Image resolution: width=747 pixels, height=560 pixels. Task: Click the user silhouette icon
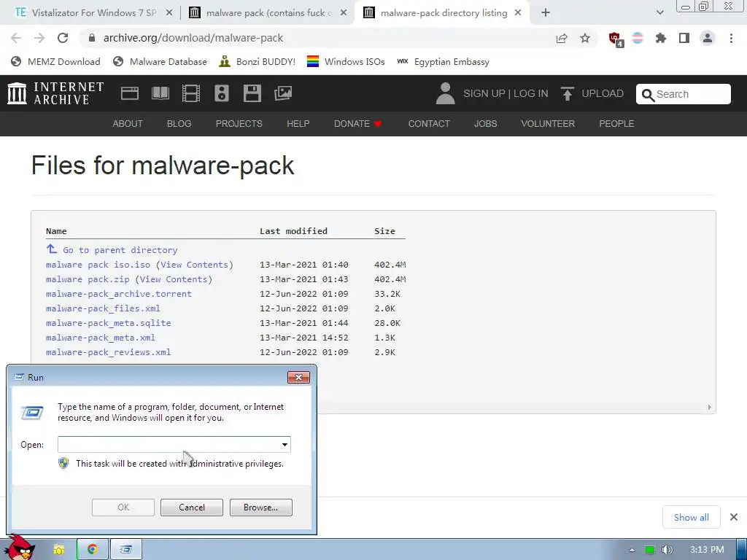446,93
